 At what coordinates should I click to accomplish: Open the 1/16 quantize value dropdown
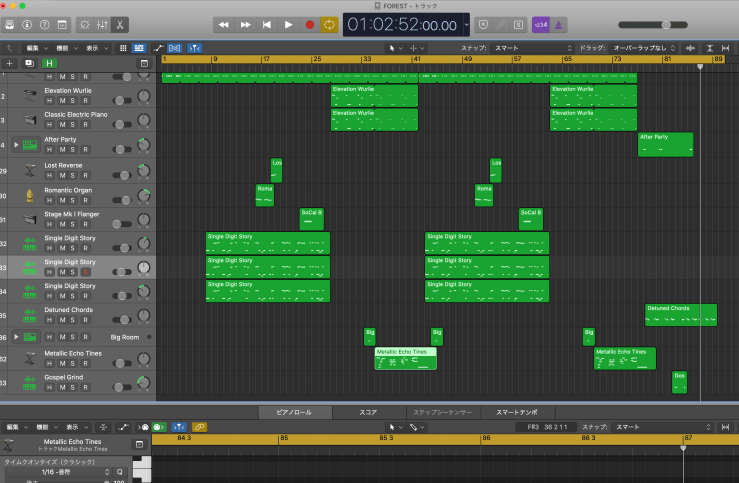point(70,472)
